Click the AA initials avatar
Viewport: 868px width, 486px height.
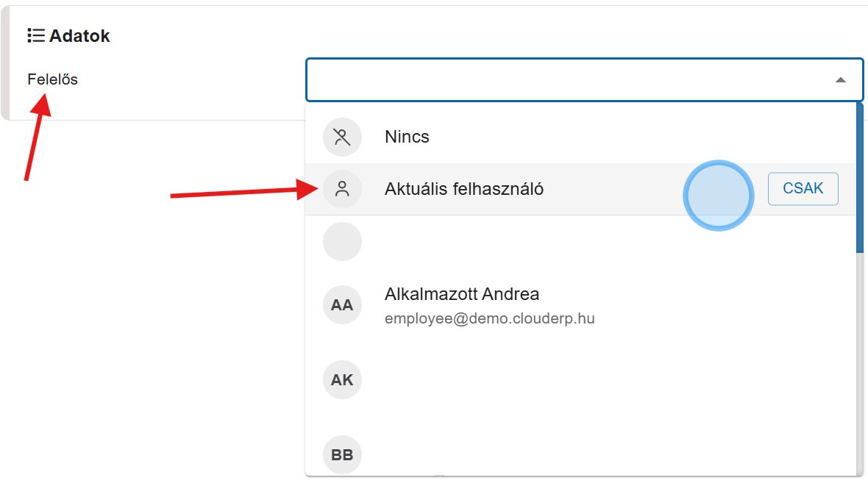(342, 304)
